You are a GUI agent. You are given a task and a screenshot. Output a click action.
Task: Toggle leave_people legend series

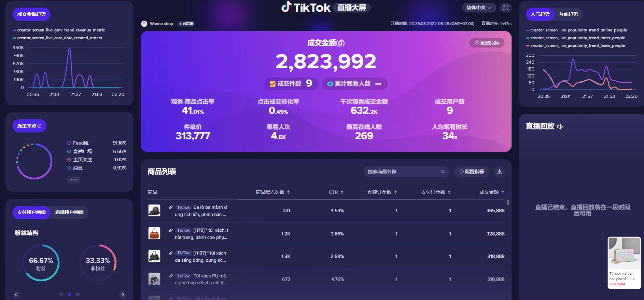click(x=575, y=45)
